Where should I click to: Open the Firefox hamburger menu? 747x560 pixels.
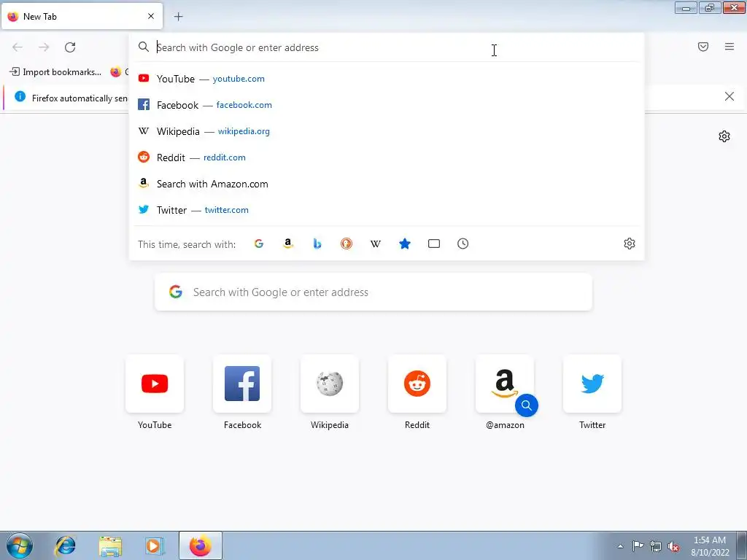click(x=729, y=47)
